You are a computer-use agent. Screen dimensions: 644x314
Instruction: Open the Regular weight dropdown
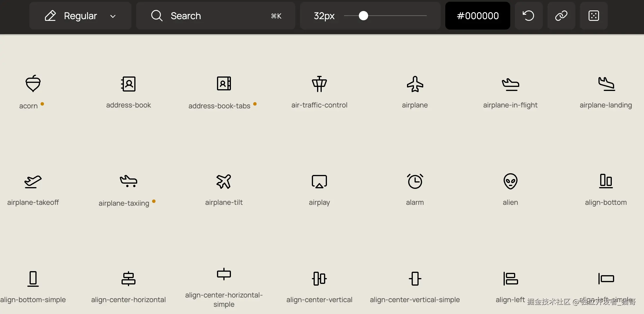(x=80, y=16)
